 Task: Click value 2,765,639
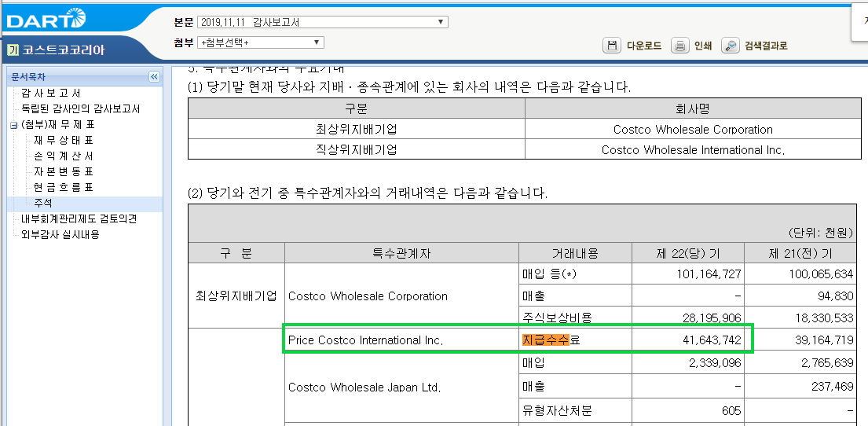coord(826,363)
